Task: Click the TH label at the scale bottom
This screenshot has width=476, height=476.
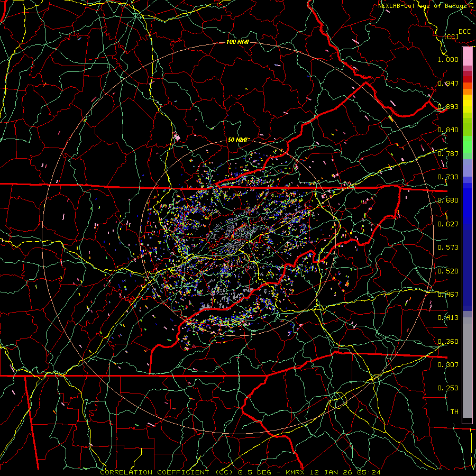Action: (454, 411)
